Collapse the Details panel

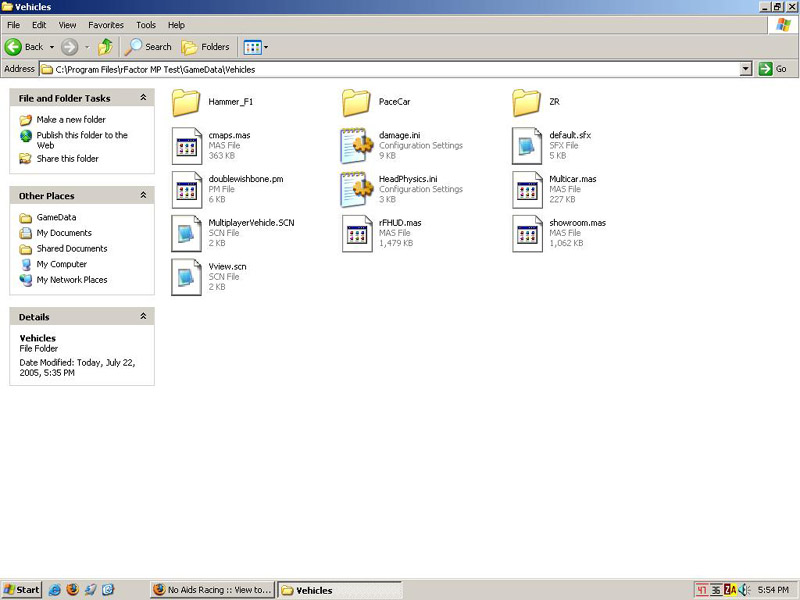(143, 316)
